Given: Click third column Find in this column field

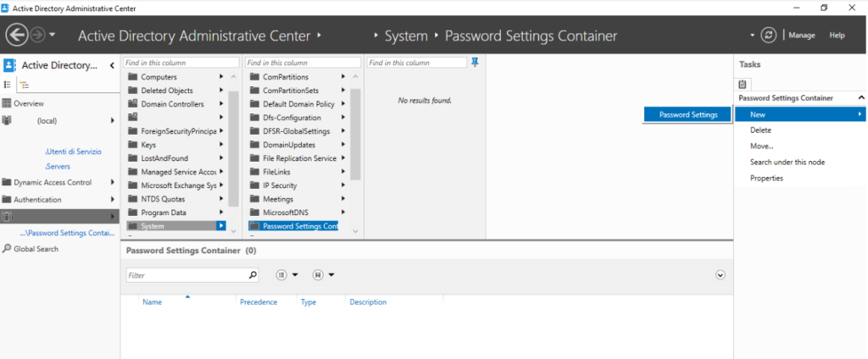Looking at the screenshot, I should click(x=417, y=63).
